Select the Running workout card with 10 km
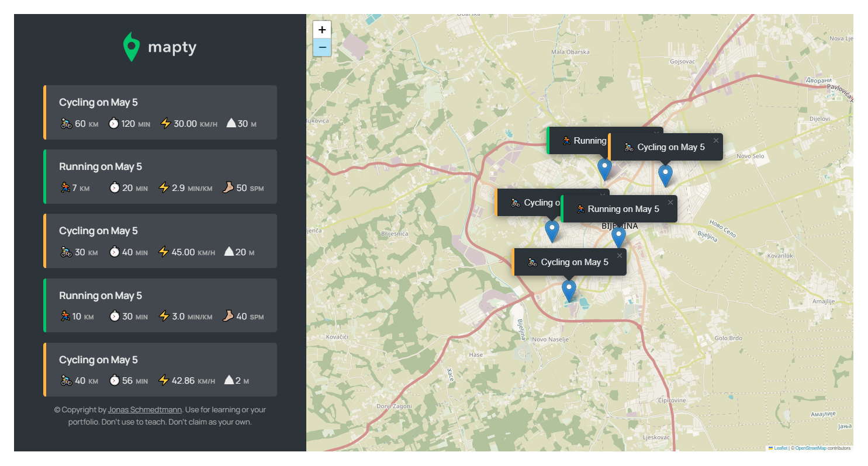Screen dimensions: 868x466 tap(160, 305)
